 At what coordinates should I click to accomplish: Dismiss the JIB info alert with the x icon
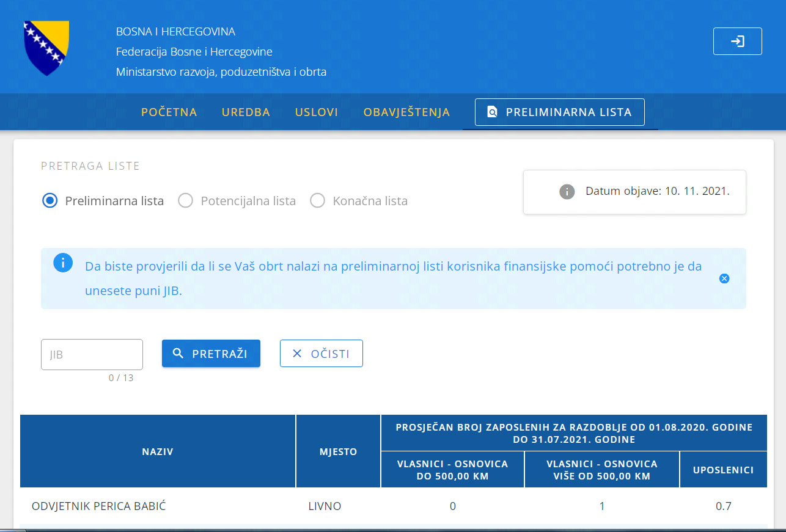click(724, 279)
